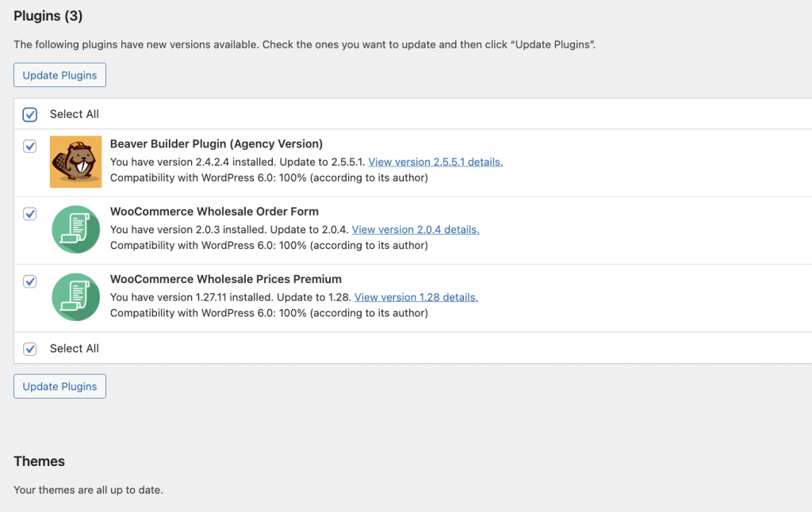Select the Beaver Builder Plugin title text

coord(216,144)
